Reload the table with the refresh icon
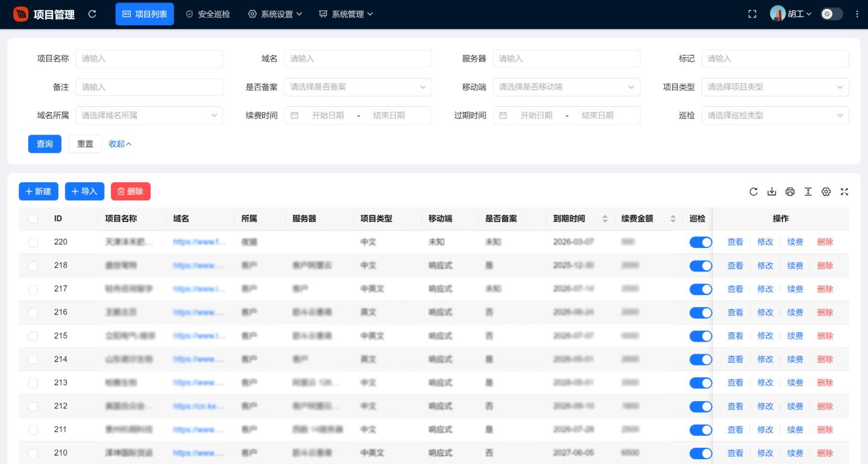 [x=753, y=192]
